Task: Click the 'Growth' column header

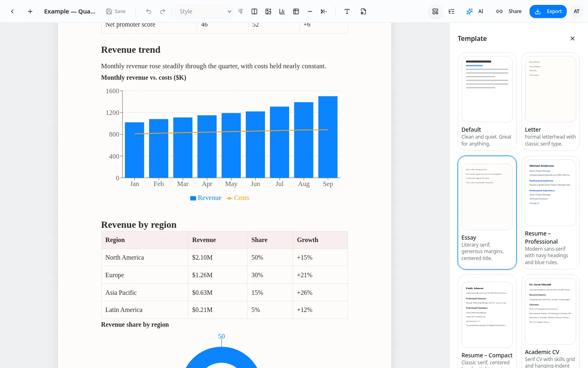Action: (x=320, y=240)
